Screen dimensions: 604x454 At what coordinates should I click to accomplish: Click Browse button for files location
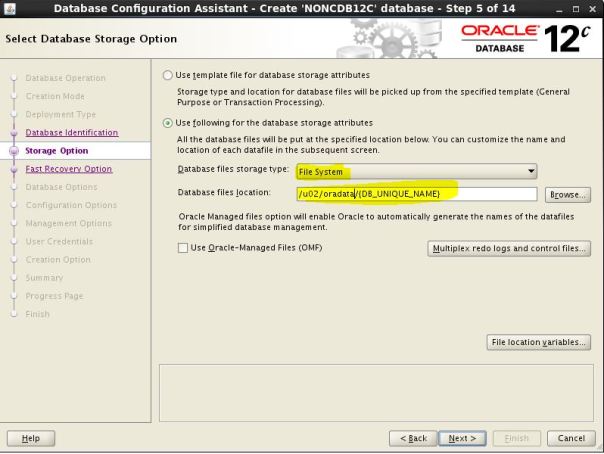567,194
